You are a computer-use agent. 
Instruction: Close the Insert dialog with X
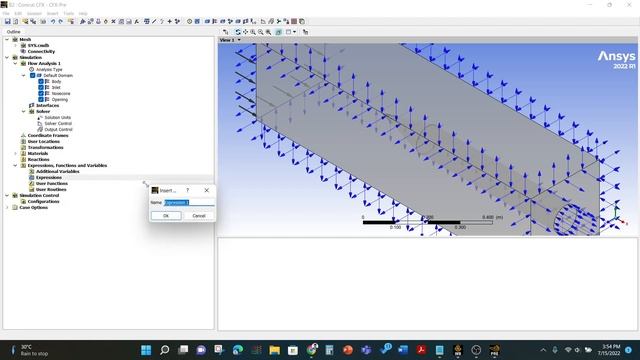pyautogui.click(x=207, y=190)
